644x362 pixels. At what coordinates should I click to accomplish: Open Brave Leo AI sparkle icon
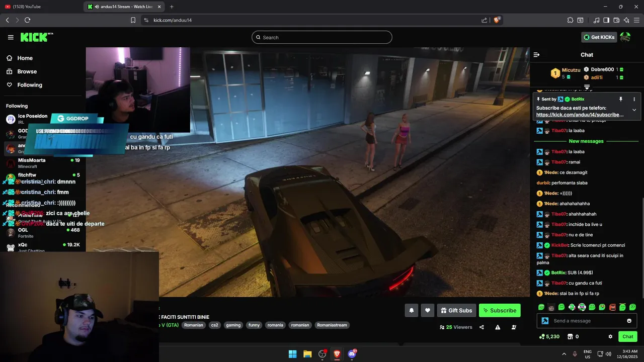pos(626,20)
